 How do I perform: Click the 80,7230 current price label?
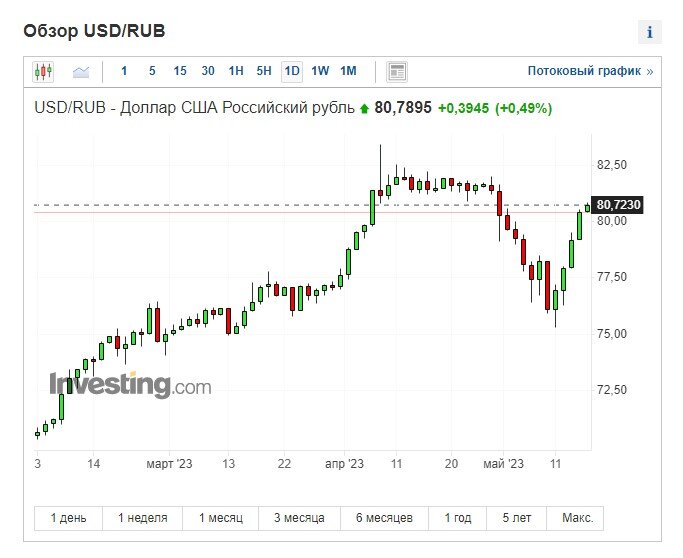coord(618,205)
